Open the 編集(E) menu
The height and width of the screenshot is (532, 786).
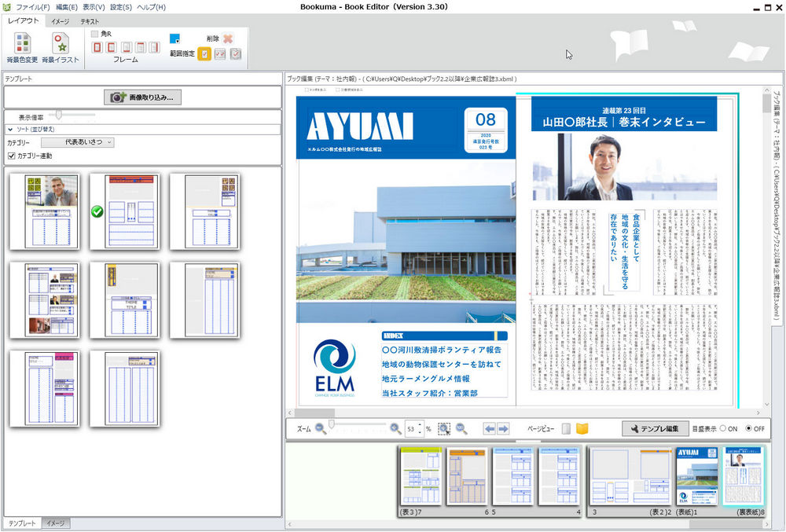point(66,7)
